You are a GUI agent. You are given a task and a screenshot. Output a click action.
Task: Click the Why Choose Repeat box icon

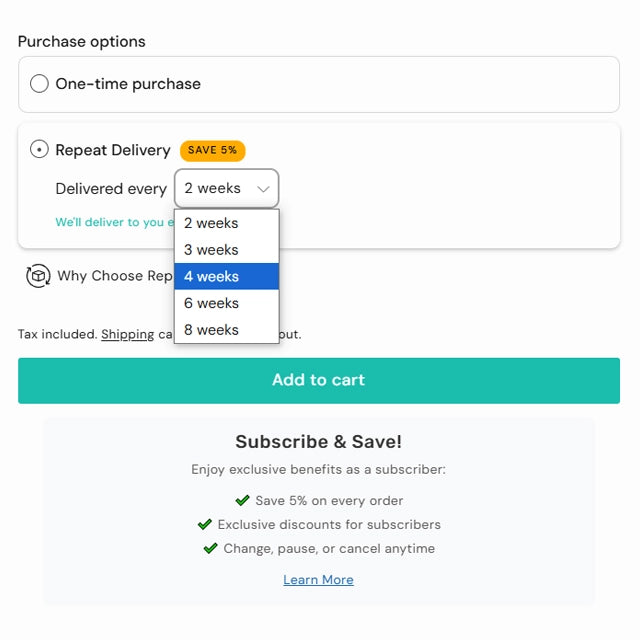point(38,276)
